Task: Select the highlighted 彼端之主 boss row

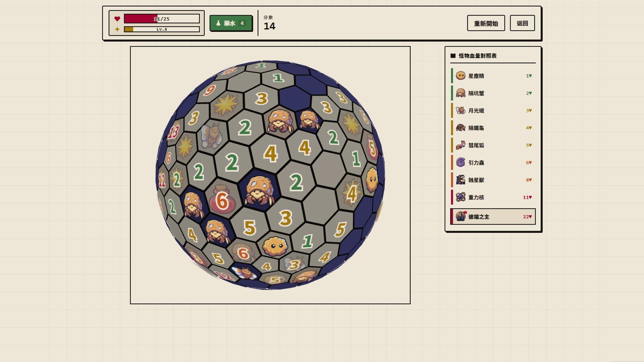Action: 493,217
